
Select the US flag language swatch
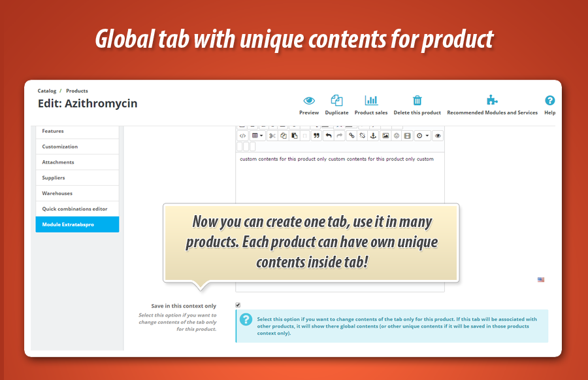click(x=540, y=279)
